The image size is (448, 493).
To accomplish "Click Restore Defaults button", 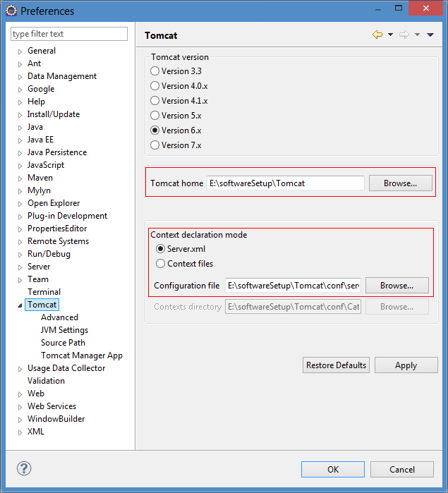I will 336,365.
